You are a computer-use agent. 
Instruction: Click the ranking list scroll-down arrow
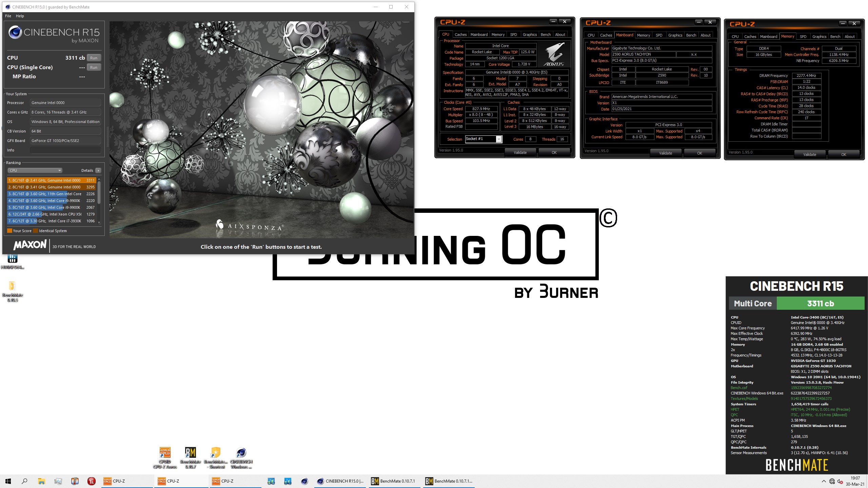point(99,222)
